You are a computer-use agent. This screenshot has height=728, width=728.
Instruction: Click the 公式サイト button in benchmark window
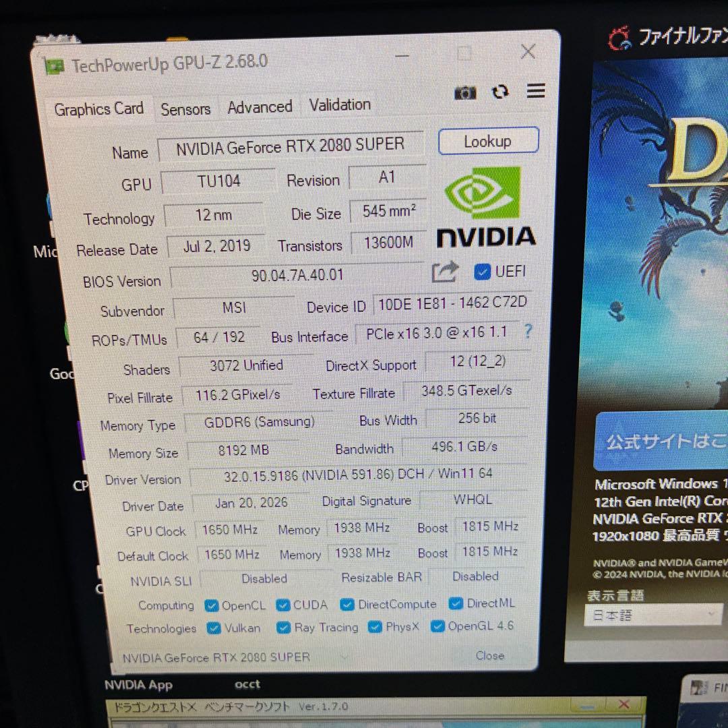click(662, 441)
